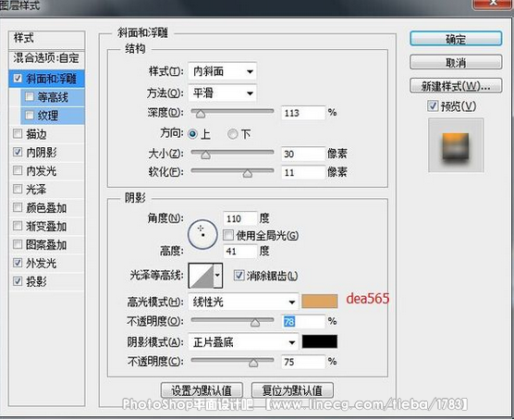
Task: Click the 取消 button
Action: (456, 62)
